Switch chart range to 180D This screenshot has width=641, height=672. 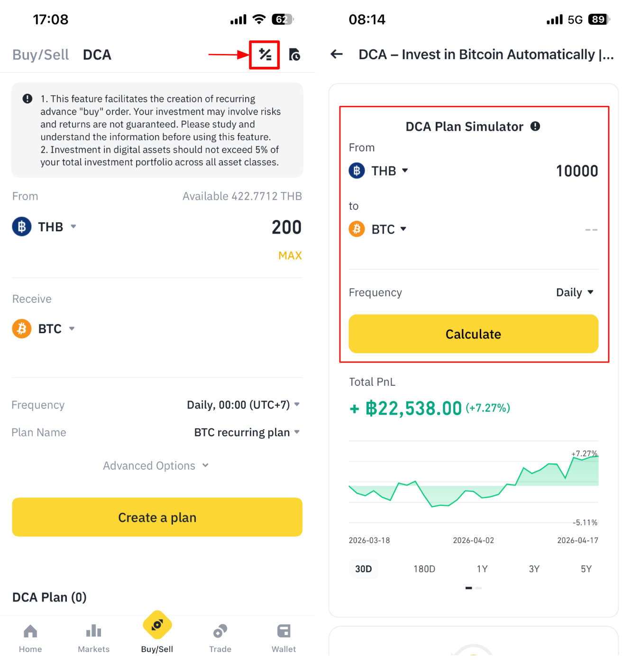click(x=424, y=569)
